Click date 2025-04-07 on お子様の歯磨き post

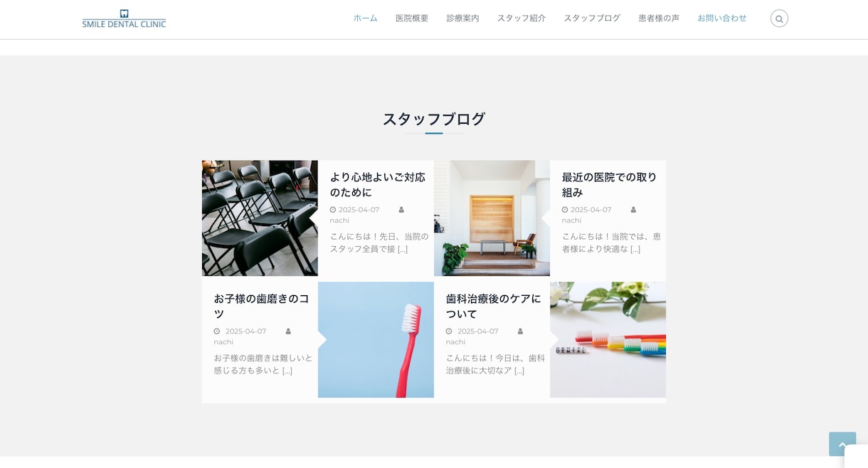(245, 331)
